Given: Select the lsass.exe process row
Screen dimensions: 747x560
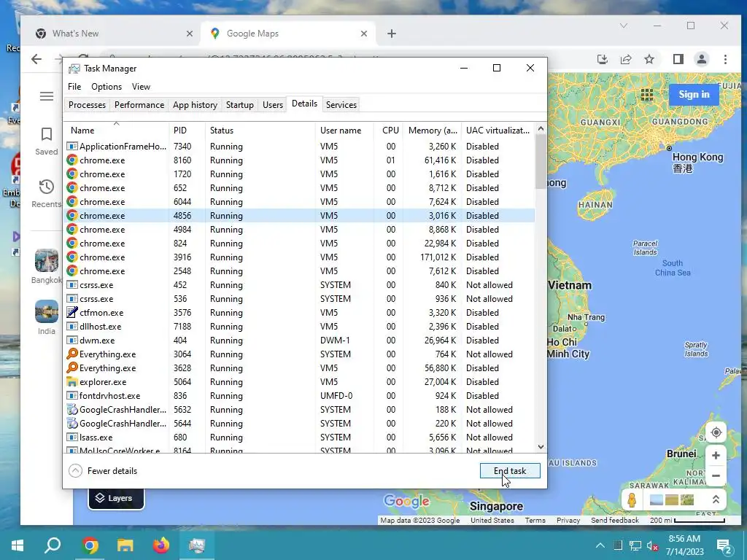Looking at the screenshot, I should (299, 437).
